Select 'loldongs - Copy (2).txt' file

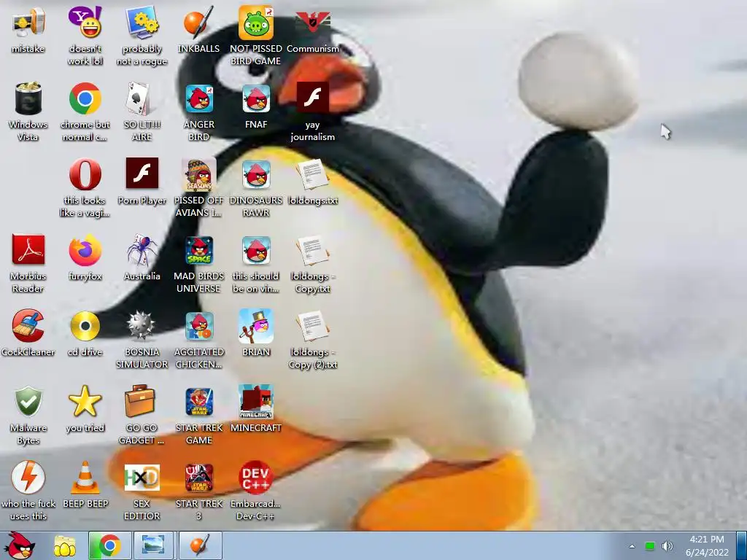click(312, 326)
